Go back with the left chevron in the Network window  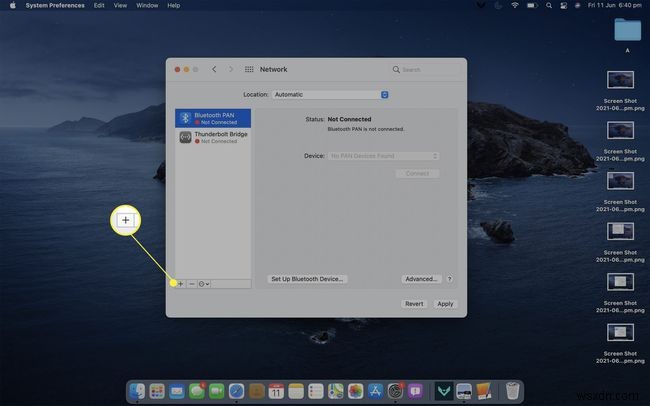(x=214, y=69)
